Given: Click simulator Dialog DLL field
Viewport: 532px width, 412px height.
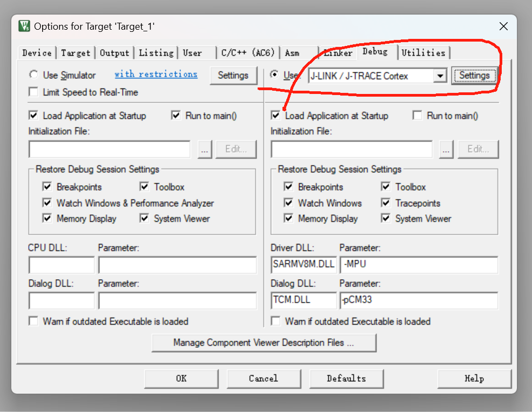Looking at the screenshot, I should [x=62, y=300].
